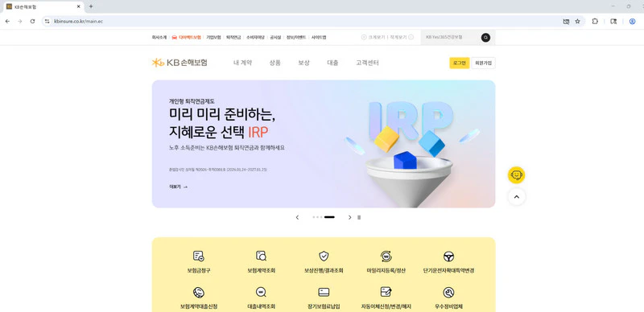The height and width of the screenshot is (312, 644).
Task: Go to 회사소개 in top bar
Action: point(159,37)
